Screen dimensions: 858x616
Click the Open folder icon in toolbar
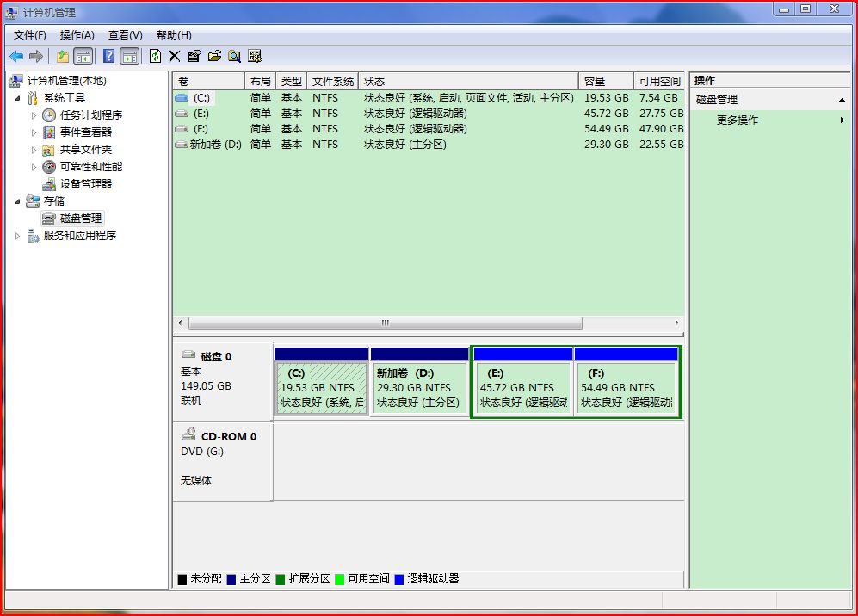point(214,56)
